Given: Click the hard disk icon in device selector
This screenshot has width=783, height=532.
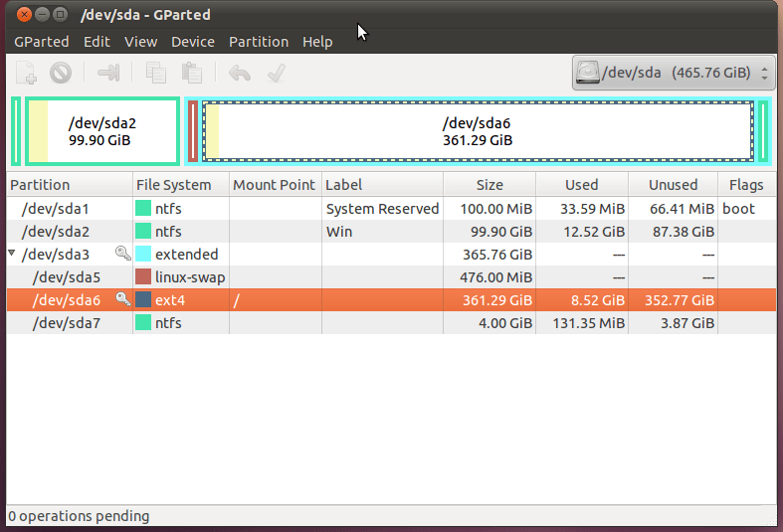Looking at the screenshot, I should (587, 73).
